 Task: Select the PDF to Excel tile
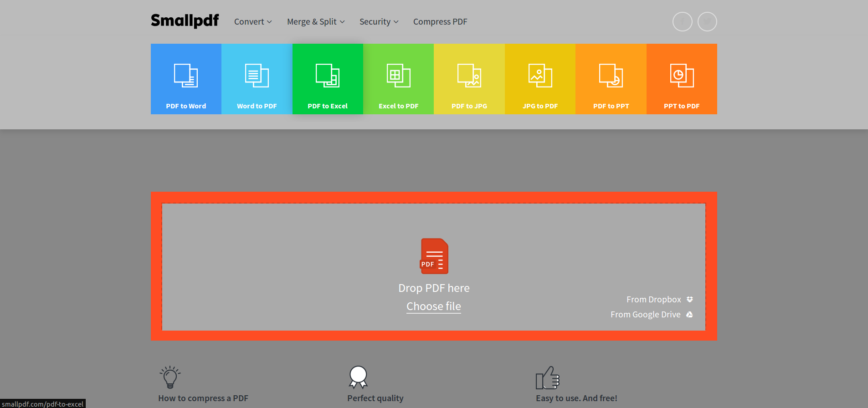(x=328, y=79)
